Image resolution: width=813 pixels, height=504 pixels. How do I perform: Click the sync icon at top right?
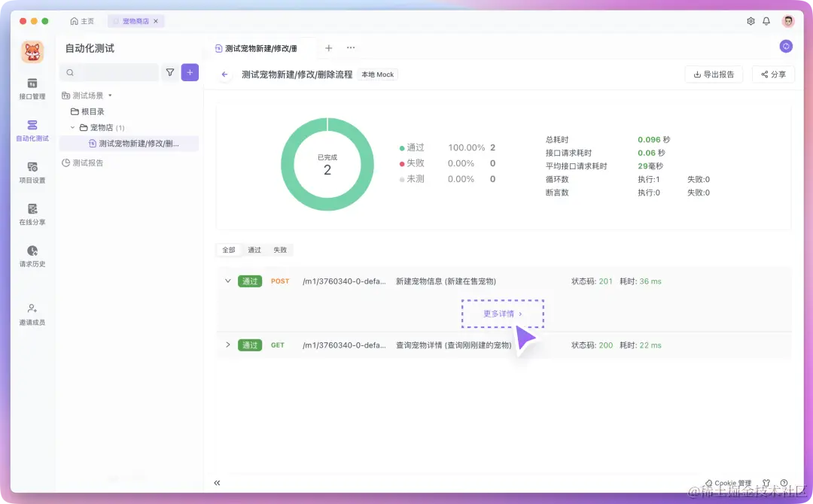[x=786, y=47]
